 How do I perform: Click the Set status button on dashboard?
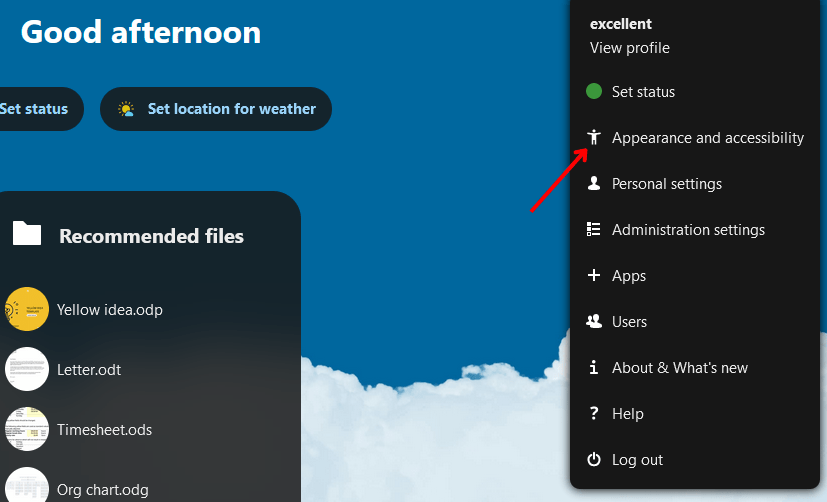tap(34, 109)
